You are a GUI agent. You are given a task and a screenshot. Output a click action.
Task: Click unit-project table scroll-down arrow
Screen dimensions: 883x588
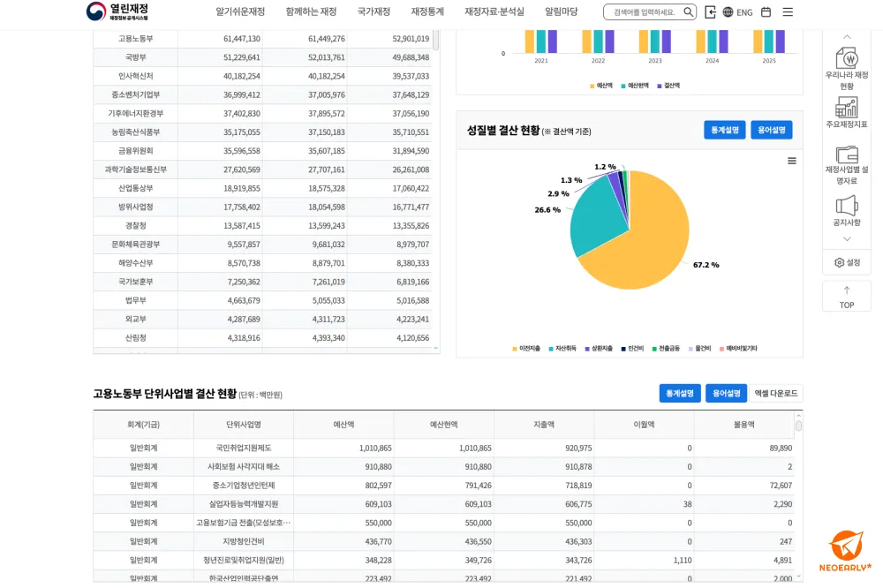point(798,577)
